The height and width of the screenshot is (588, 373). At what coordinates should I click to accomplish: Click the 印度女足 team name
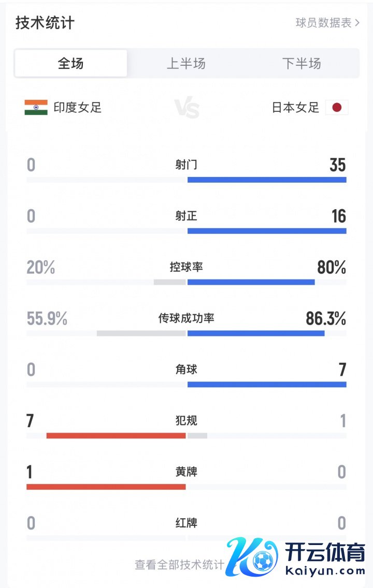coord(78,108)
